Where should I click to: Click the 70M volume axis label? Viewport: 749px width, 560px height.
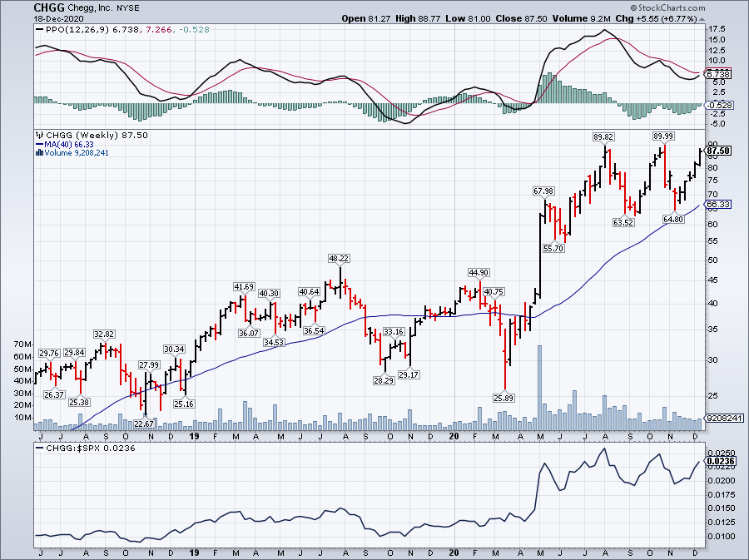[23, 344]
